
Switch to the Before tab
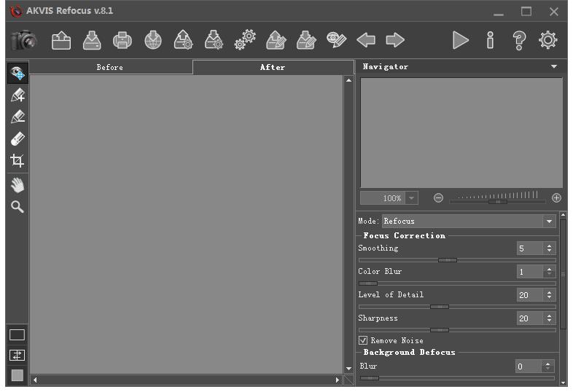(110, 68)
